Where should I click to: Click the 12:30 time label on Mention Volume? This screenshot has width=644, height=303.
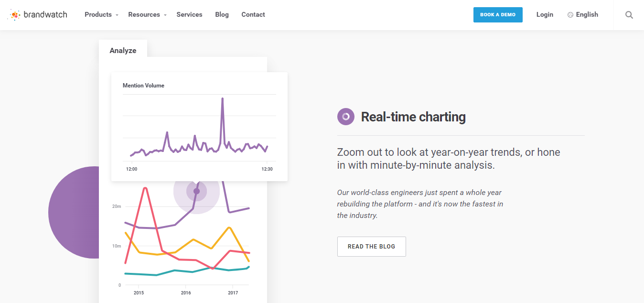[267, 169]
